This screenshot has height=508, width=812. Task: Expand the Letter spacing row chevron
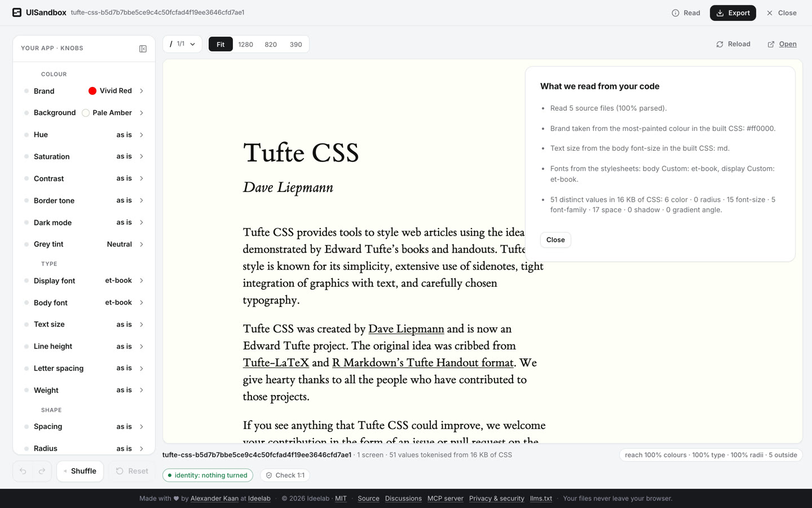142,369
